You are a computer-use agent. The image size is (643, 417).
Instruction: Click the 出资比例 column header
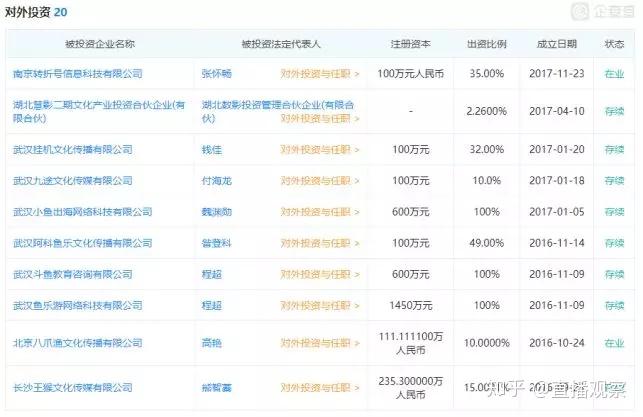coord(486,45)
